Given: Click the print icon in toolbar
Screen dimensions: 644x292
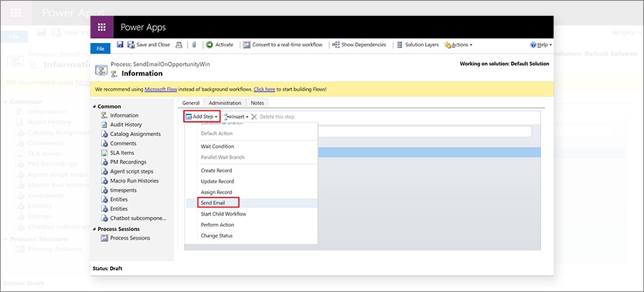Looking at the screenshot, I should pyautogui.click(x=179, y=45).
